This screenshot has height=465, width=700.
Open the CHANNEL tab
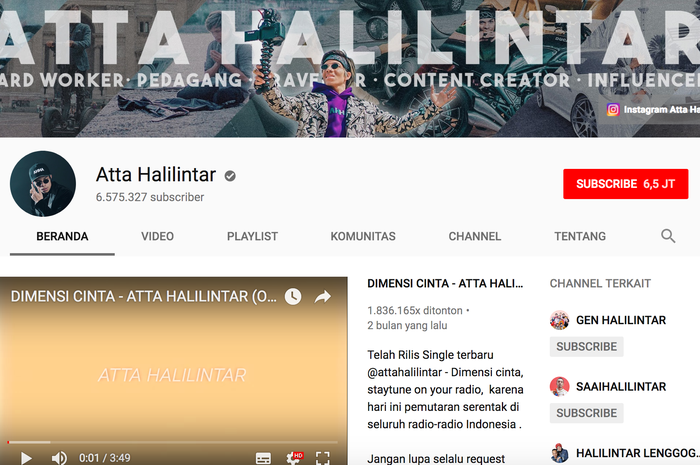point(475,236)
